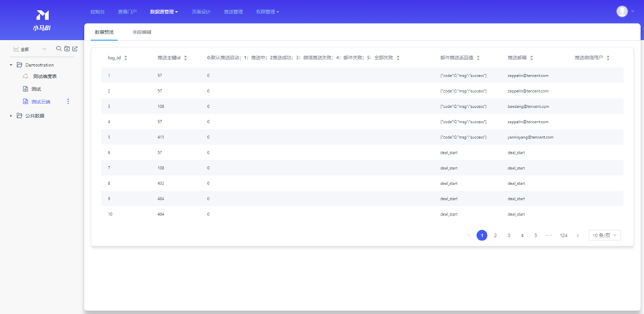
Task: Click the user avatar in top right
Action: click(622, 12)
